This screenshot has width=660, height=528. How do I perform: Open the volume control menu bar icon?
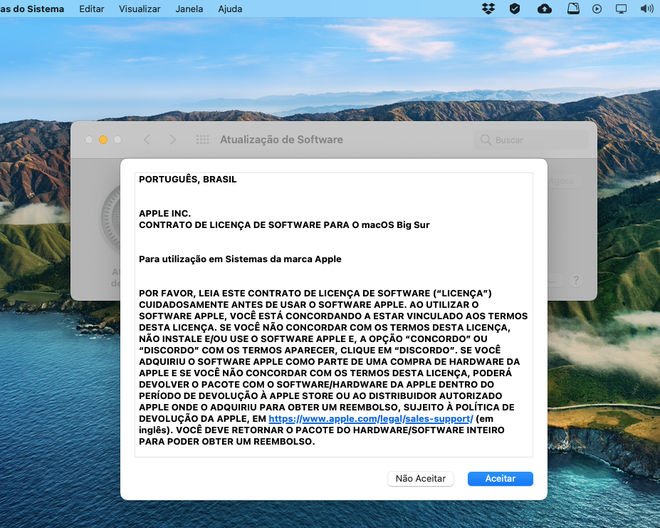coord(647,9)
